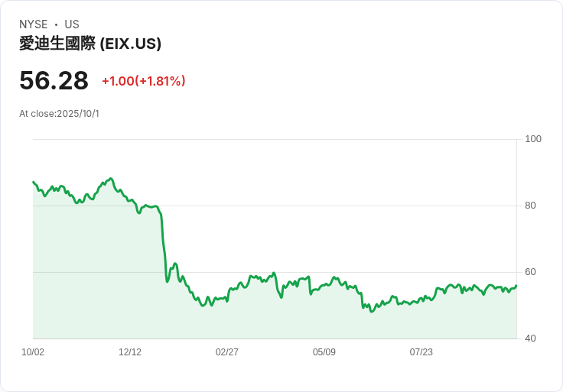
Task: Click the 10/02 date on the x-axis
Action: click(33, 352)
